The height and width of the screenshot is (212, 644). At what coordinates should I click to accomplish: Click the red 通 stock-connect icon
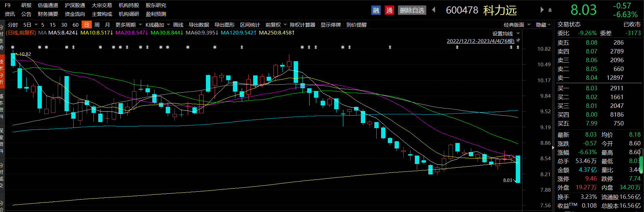(x=389, y=10)
